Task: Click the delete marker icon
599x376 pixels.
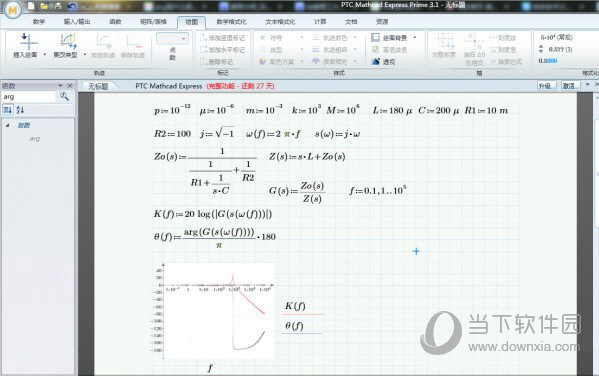Action: 204,62
